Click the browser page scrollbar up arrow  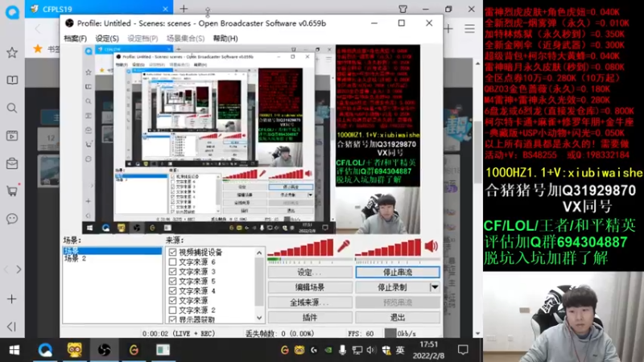click(x=477, y=64)
